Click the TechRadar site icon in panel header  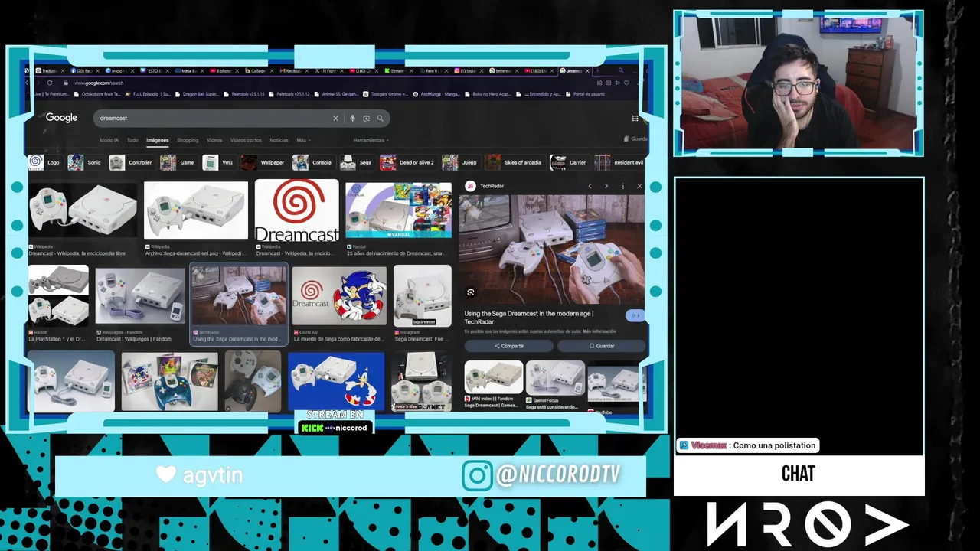pos(471,186)
